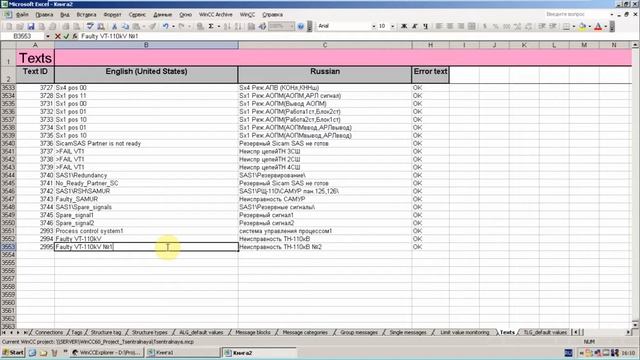Click the Format Painter brush icon
Viewport: 640px width, 360px height.
coord(152,26)
